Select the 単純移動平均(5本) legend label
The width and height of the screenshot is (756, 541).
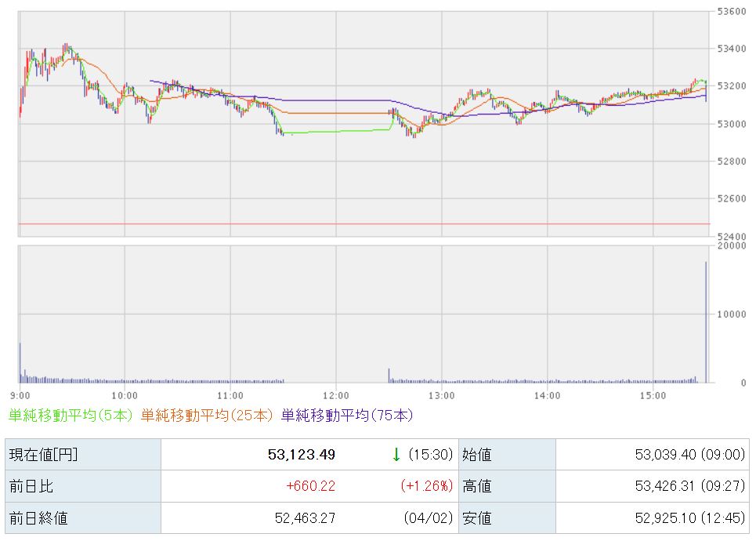pyautogui.click(x=71, y=416)
